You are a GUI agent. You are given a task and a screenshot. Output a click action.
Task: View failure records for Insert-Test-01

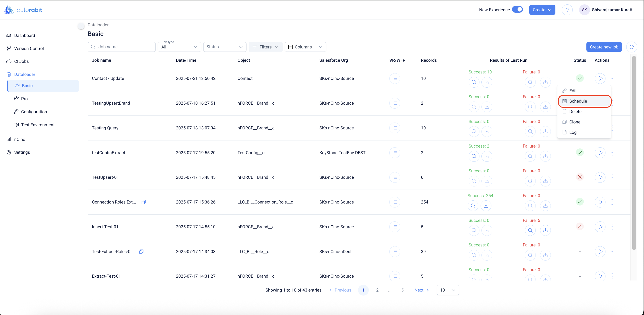pyautogui.click(x=530, y=230)
